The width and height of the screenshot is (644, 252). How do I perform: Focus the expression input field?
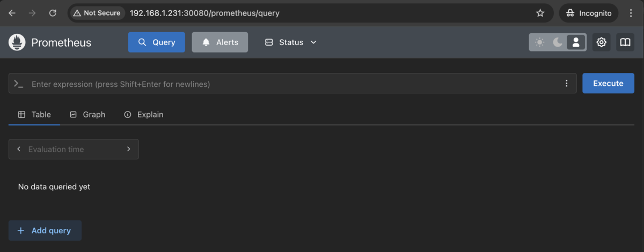coord(292,84)
